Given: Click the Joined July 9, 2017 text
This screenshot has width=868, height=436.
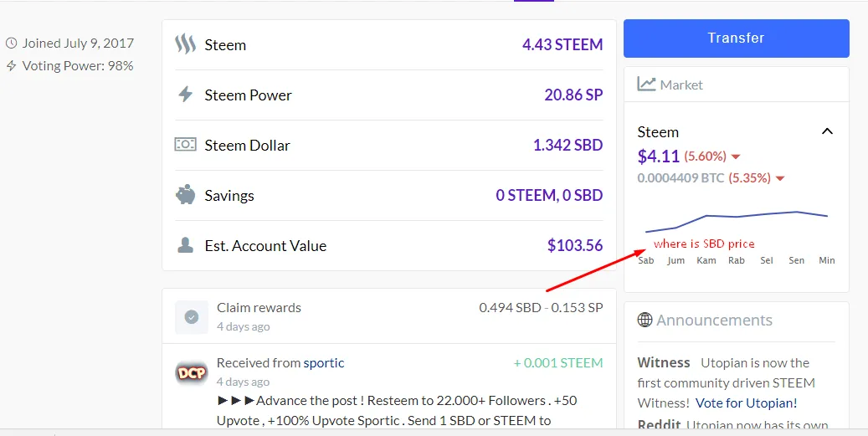Looking at the screenshot, I should 78,44.
